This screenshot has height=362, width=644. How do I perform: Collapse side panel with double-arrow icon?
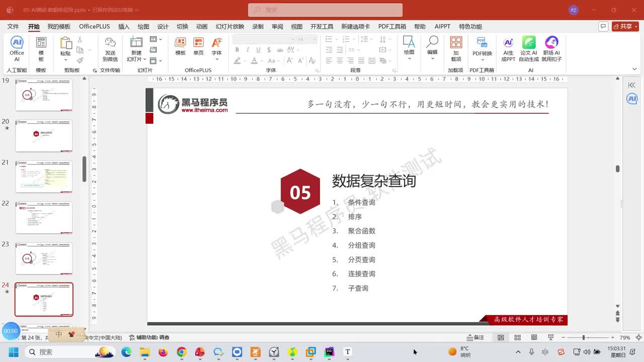tap(632, 85)
